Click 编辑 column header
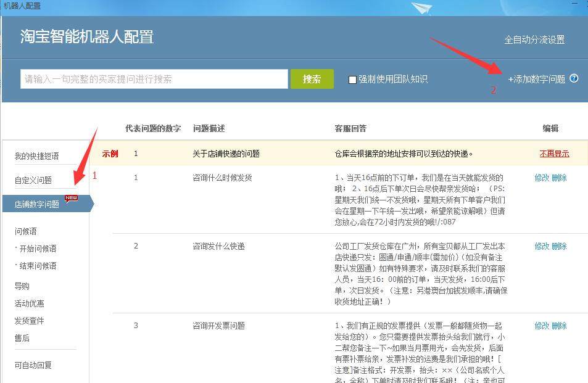 (550, 128)
